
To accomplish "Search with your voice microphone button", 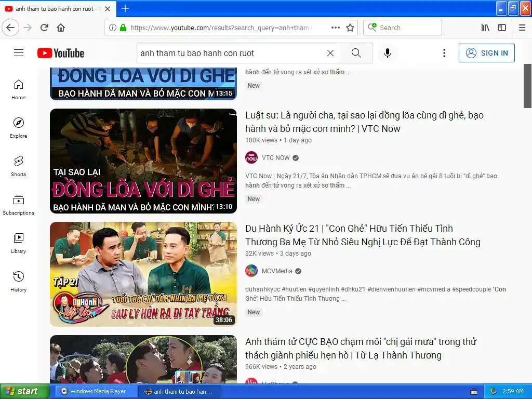I will pos(388,53).
